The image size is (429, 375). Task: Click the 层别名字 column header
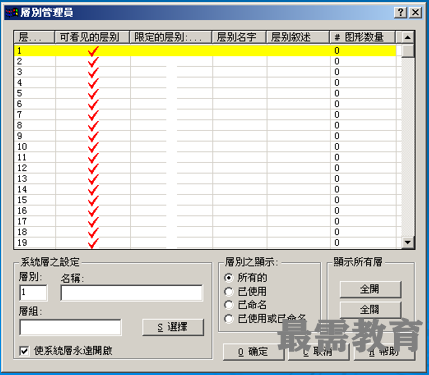tap(239, 37)
